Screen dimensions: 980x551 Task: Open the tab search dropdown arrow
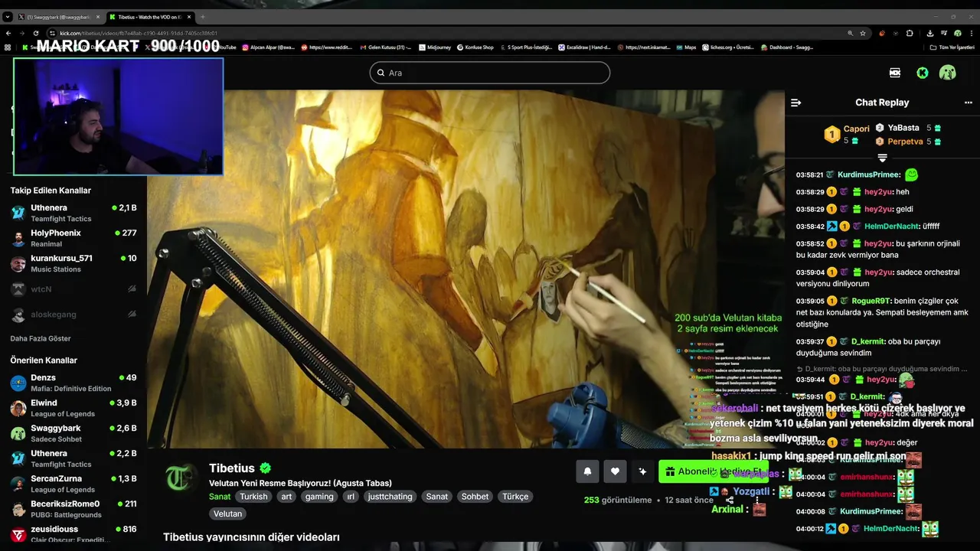coord(8,17)
